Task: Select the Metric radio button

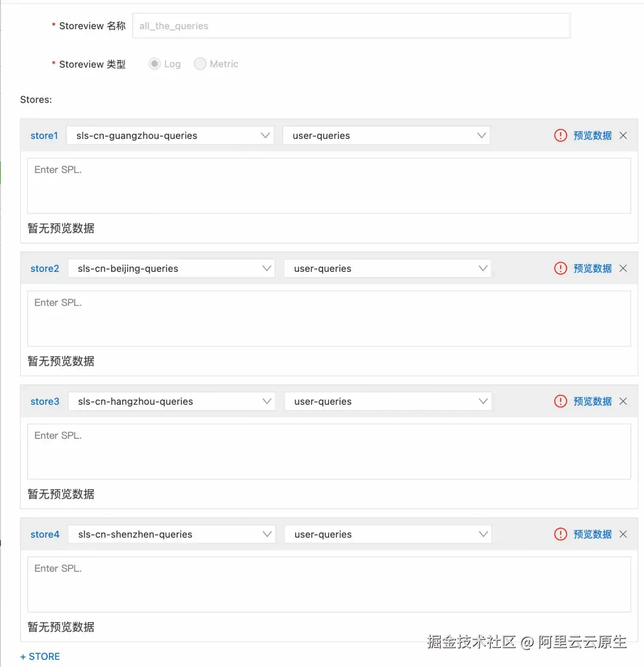Action: pyautogui.click(x=200, y=64)
